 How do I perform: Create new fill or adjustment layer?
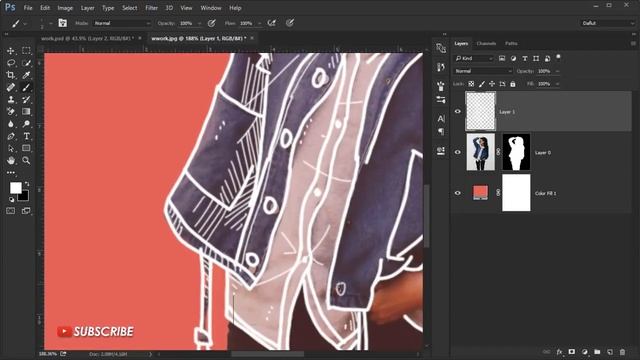coord(584,352)
